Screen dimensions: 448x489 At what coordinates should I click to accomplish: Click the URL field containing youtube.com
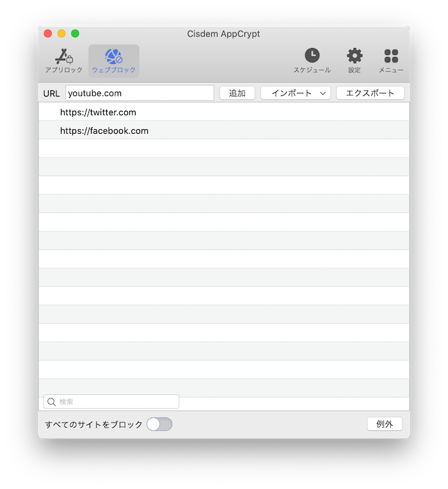(x=140, y=93)
